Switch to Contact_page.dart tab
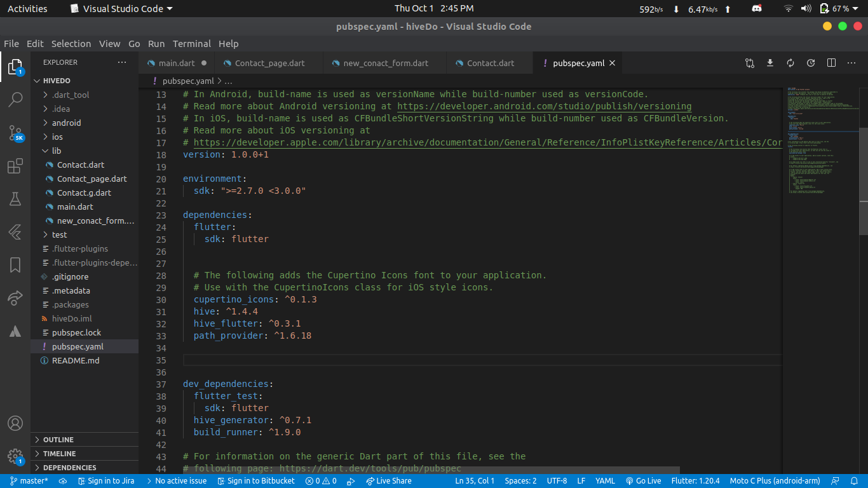This screenshot has height=488, width=868. click(269, 63)
